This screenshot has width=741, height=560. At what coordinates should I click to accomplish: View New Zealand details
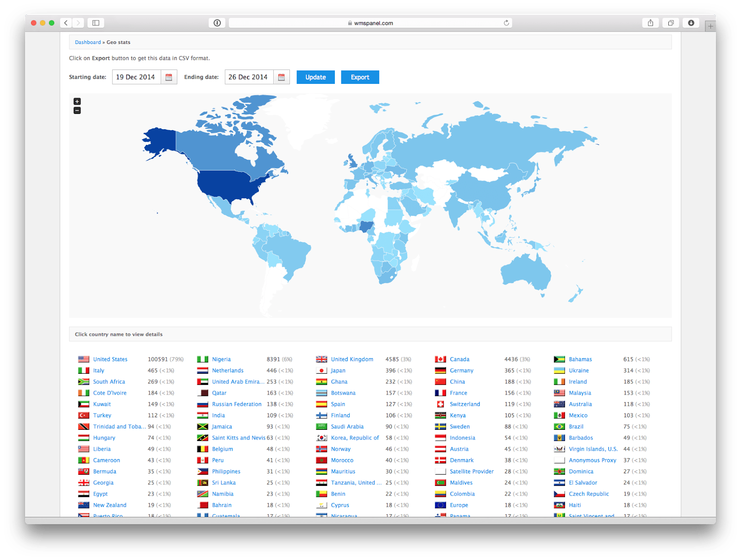pos(110,505)
